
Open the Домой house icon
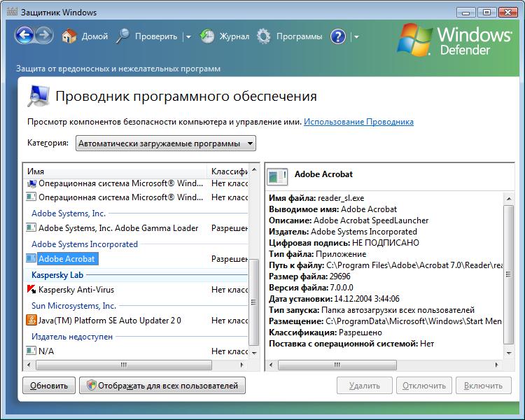click(x=69, y=36)
